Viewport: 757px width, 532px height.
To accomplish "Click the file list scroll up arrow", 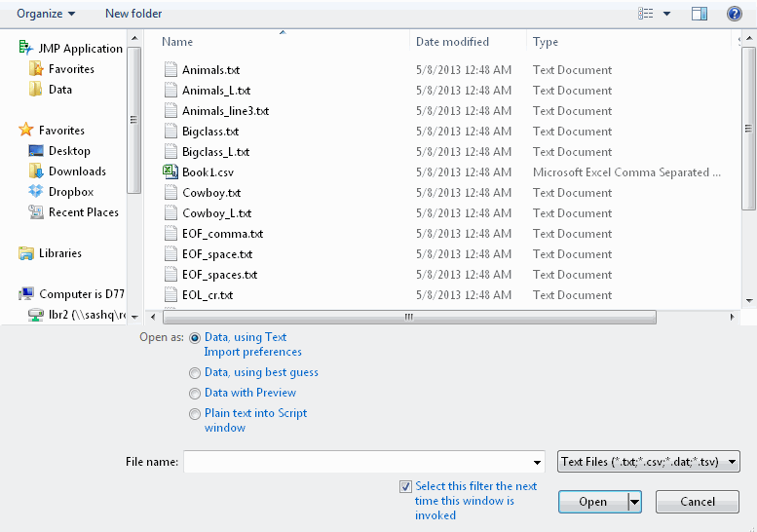I will click(x=749, y=38).
